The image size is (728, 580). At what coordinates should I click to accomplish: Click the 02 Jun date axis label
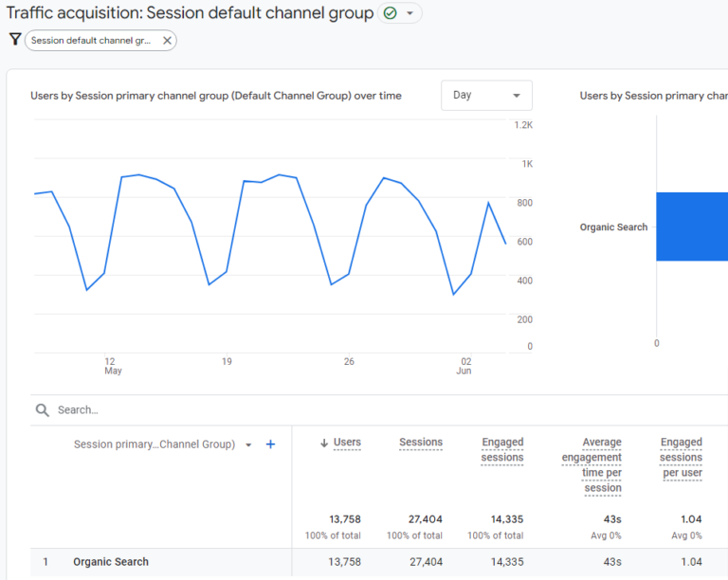(x=464, y=366)
